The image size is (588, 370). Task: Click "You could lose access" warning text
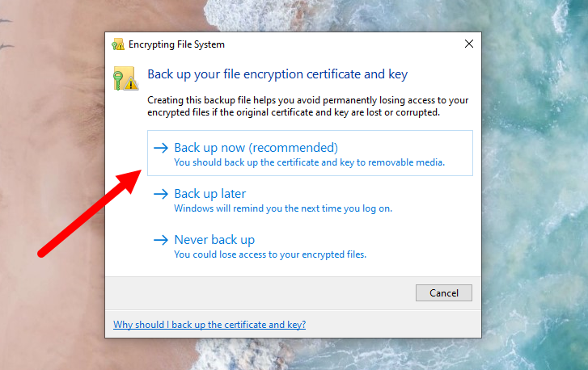tap(270, 254)
